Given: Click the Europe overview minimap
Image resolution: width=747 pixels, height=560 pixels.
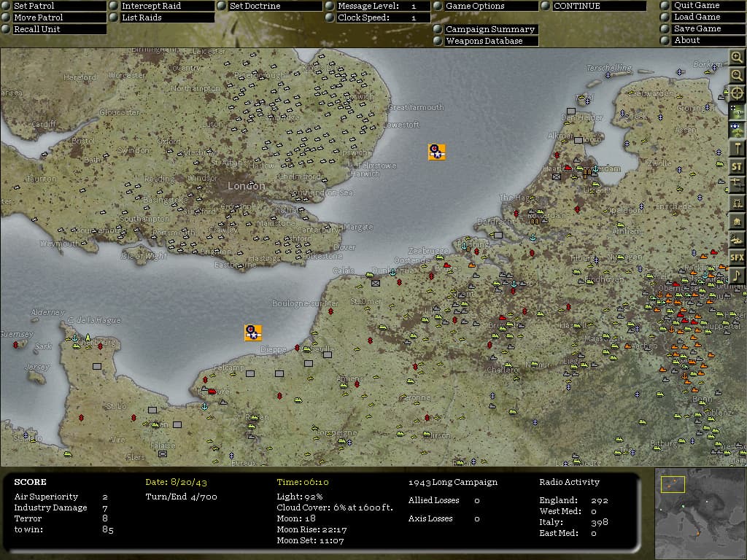Looking at the screenshot, I should [x=701, y=513].
